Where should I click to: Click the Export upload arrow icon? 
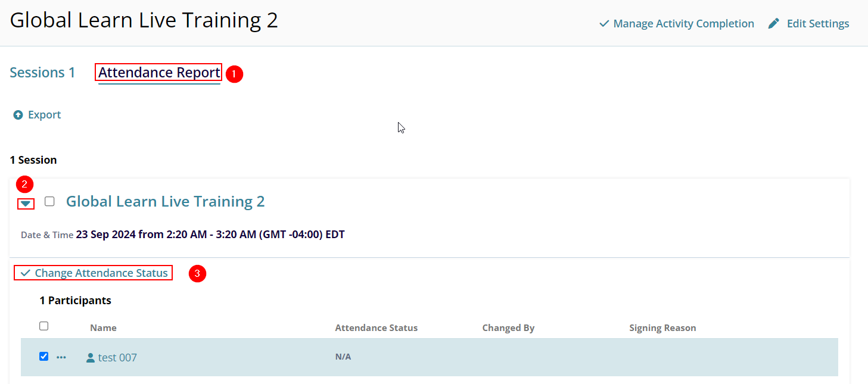pyautogui.click(x=18, y=115)
